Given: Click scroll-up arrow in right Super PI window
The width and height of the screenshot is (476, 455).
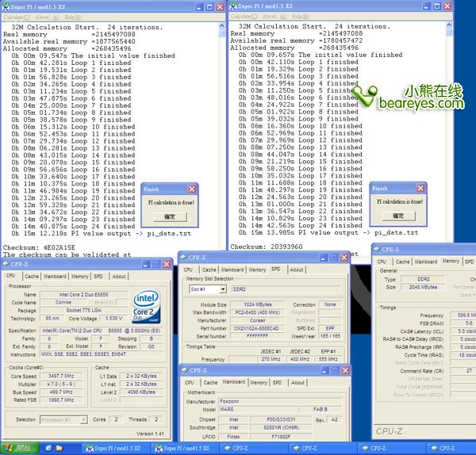Looking at the screenshot, I should click(449, 25).
